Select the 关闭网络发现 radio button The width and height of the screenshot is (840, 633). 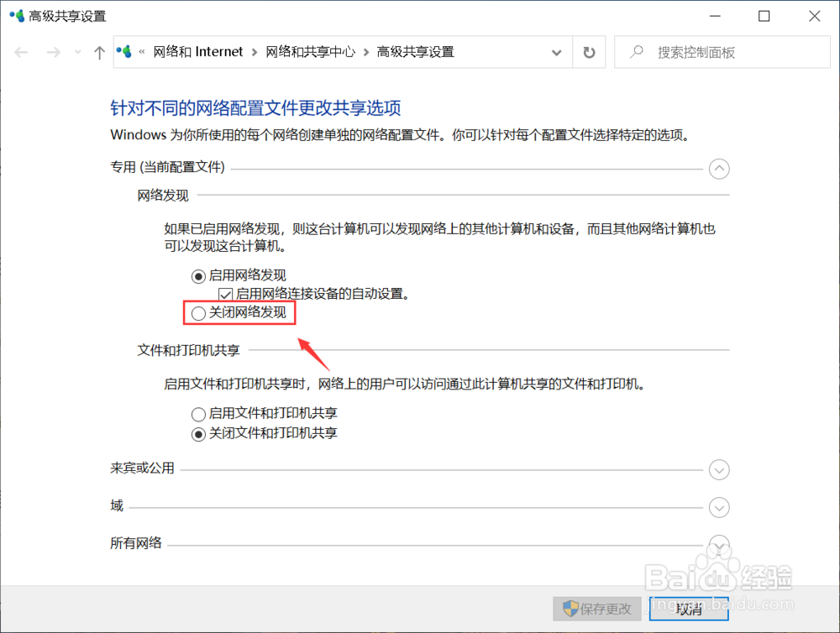click(197, 312)
